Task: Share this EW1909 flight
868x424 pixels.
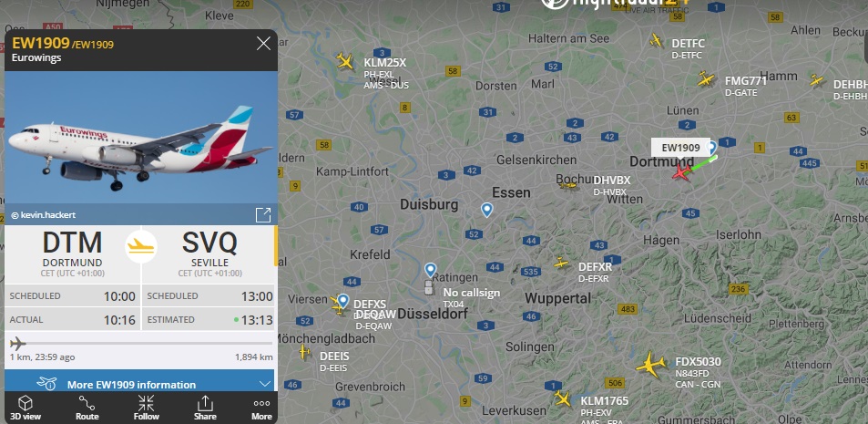Action: pyautogui.click(x=205, y=408)
